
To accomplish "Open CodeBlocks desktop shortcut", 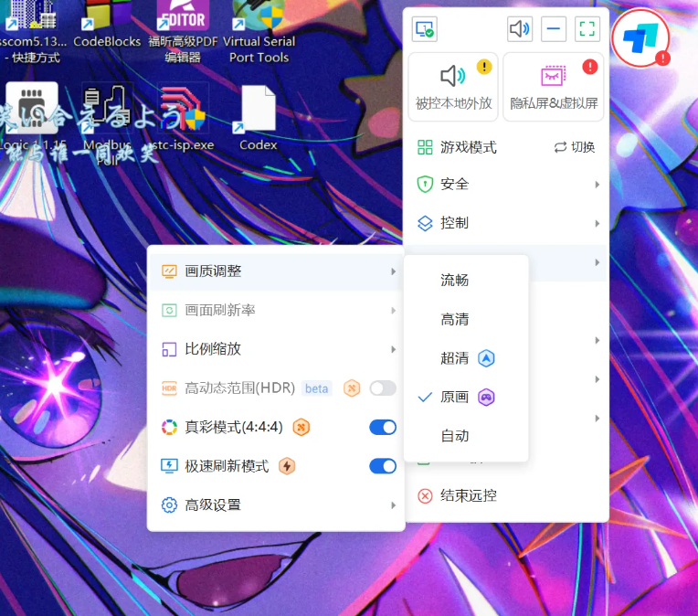I will click(107, 25).
